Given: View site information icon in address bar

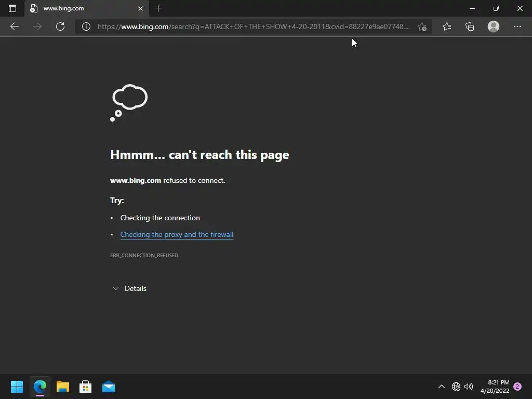Looking at the screenshot, I should tap(86, 26).
